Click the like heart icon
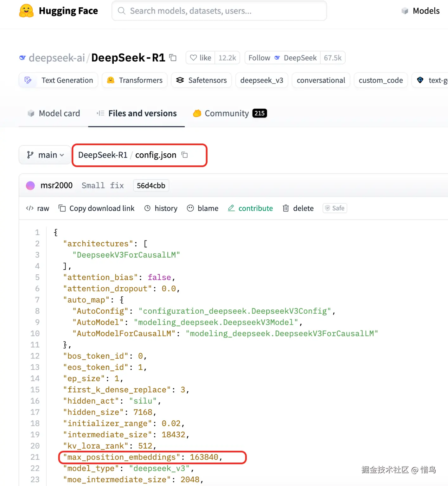The width and height of the screenshot is (448, 486). coord(193,58)
